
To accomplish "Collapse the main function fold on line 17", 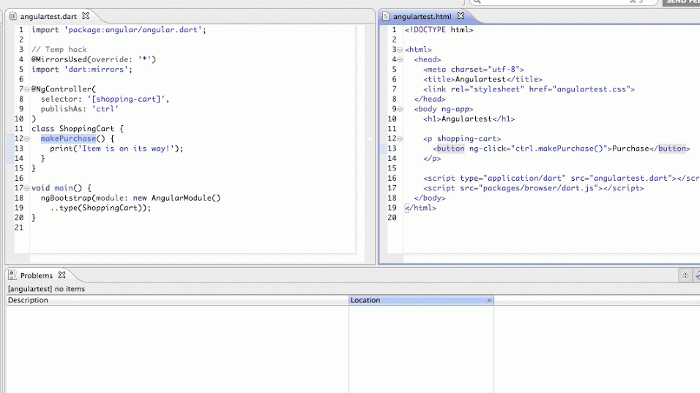I will pos(27,188).
